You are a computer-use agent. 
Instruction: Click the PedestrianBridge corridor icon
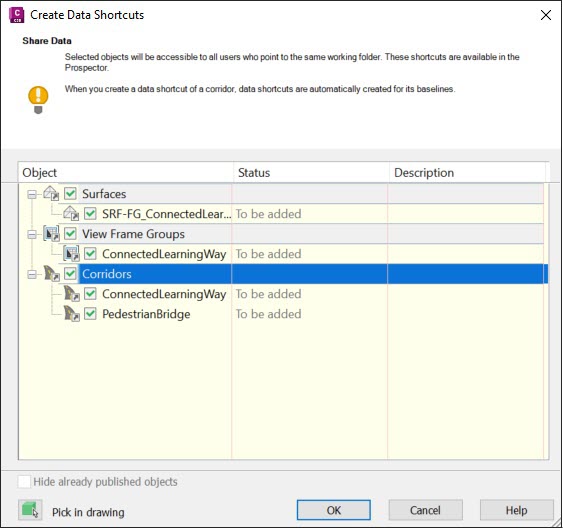coord(71,314)
